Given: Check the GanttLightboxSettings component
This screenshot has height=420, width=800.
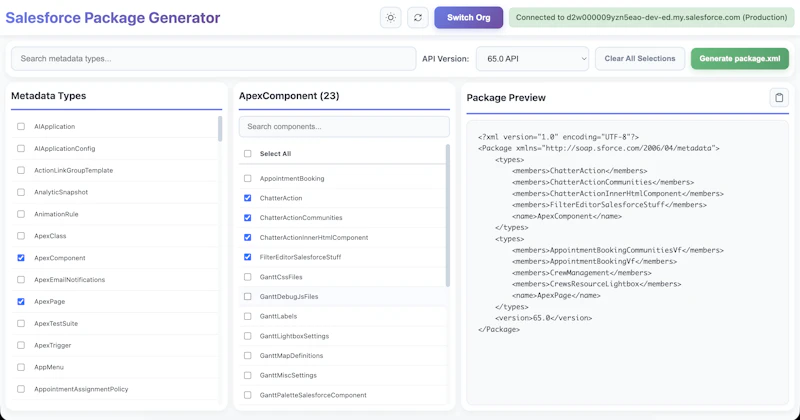Looking at the screenshot, I should point(247,336).
